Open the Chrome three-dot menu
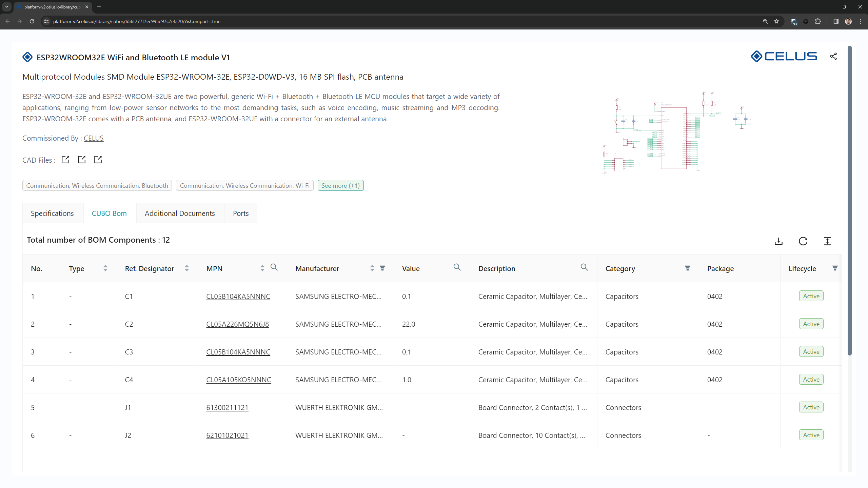Image resolution: width=868 pixels, height=488 pixels. click(861, 21)
